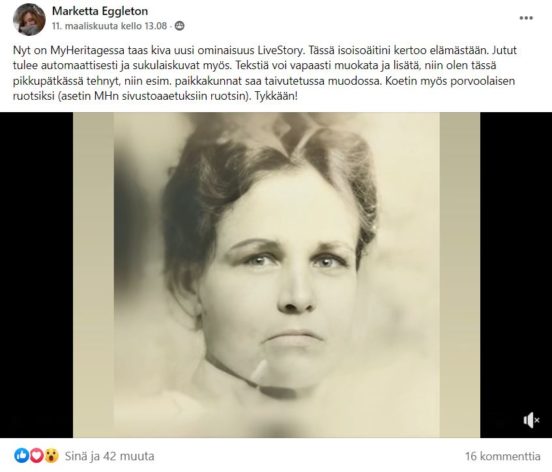This screenshot has height=472, width=552.
Task: Click the black bar left of portrait
Action: point(37,275)
